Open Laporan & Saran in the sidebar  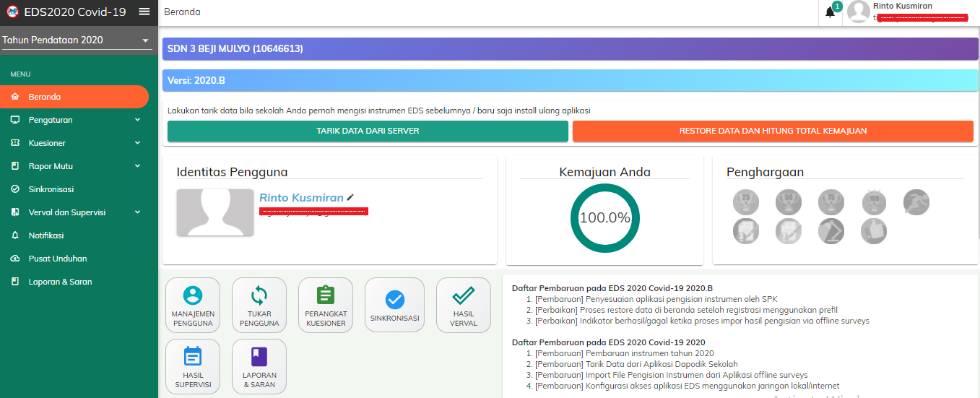click(74, 282)
